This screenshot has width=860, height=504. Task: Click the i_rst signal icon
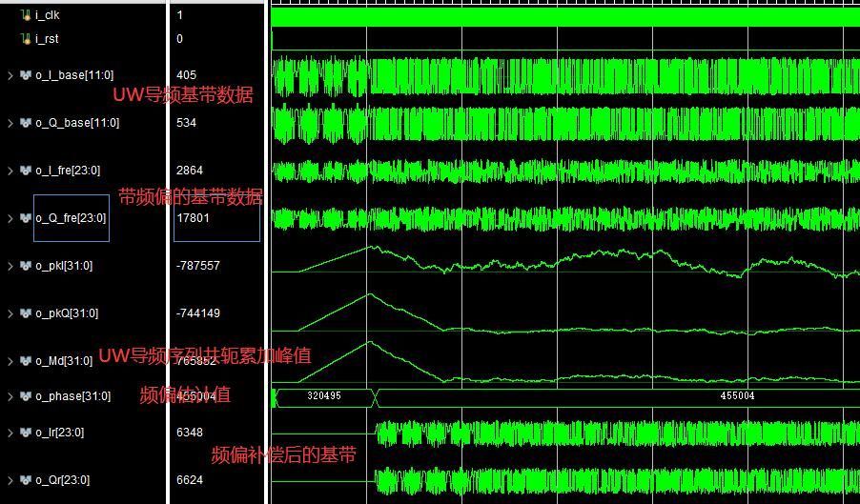[x=25, y=39]
